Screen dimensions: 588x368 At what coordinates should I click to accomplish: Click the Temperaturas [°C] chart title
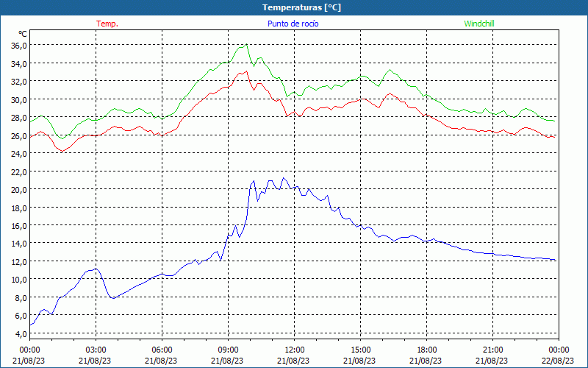301,7
